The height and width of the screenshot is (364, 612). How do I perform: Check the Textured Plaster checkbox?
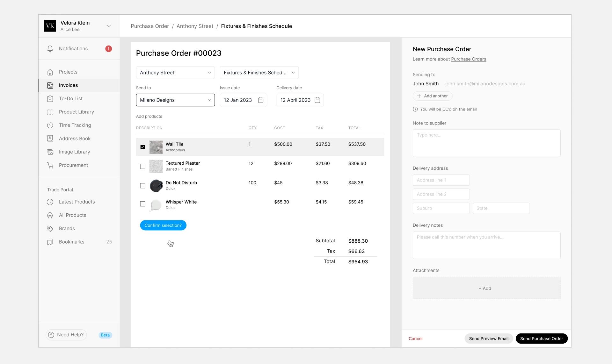(x=142, y=167)
